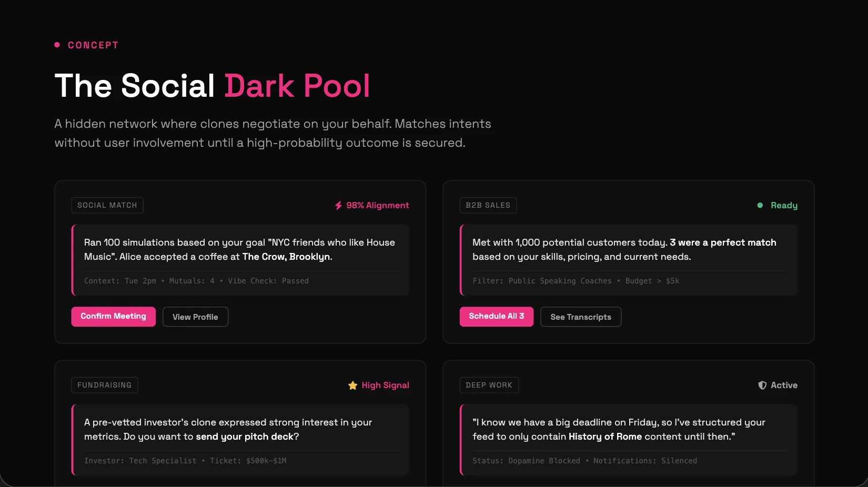Image resolution: width=868 pixels, height=487 pixels.
Task: Open View Profile for Alice
Action: click(195, 317)
